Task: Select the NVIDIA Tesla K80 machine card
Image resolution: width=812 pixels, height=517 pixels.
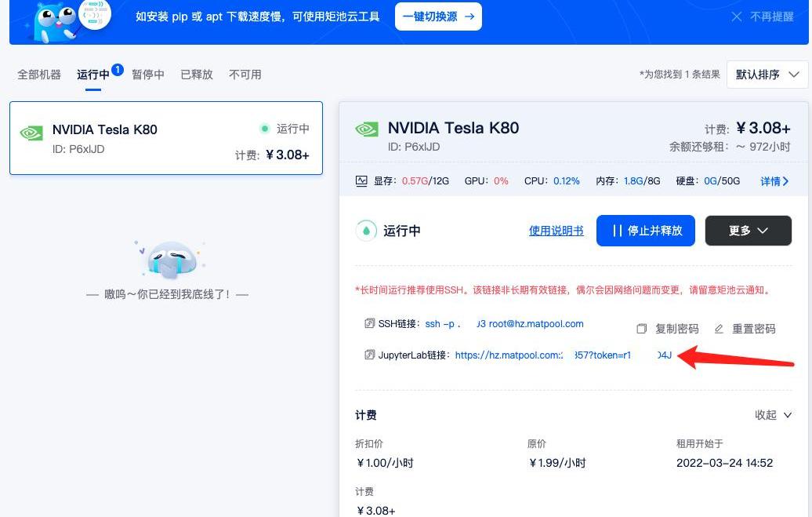Action: point(166,138)
